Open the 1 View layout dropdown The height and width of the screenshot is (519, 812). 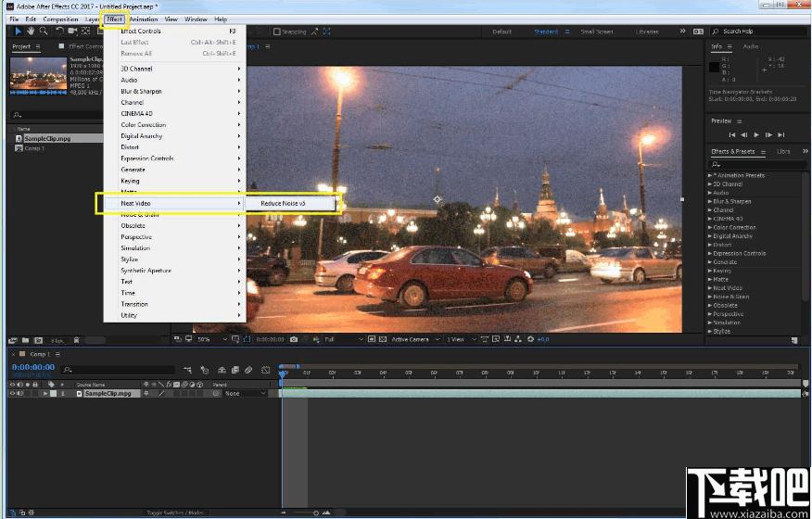point(461,339)
